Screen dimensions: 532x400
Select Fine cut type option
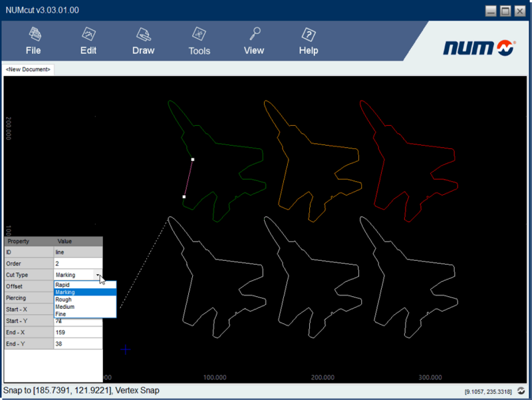click(x=61, y=313)
